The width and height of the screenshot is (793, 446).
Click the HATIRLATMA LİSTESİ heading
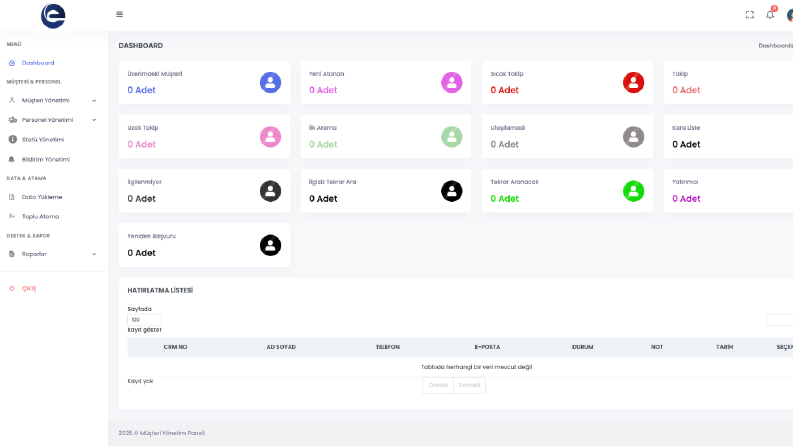click(x=160, y=290)
